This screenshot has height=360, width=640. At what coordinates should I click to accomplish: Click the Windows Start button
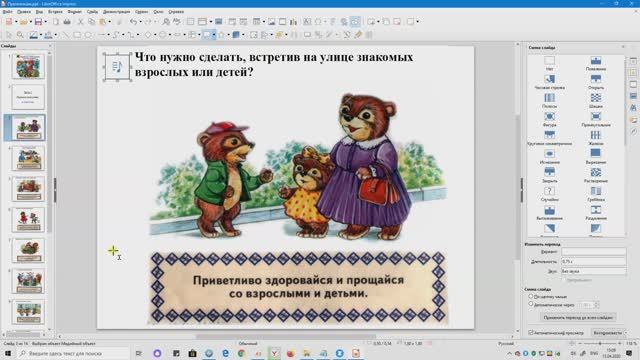[x=7, y=353]
